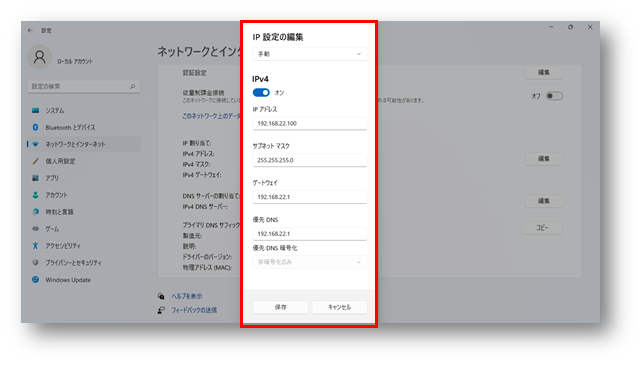Viewport: 642px width, 365px height.
Task: Open 時刻と言語 settings page
Action: coord(84,212)
